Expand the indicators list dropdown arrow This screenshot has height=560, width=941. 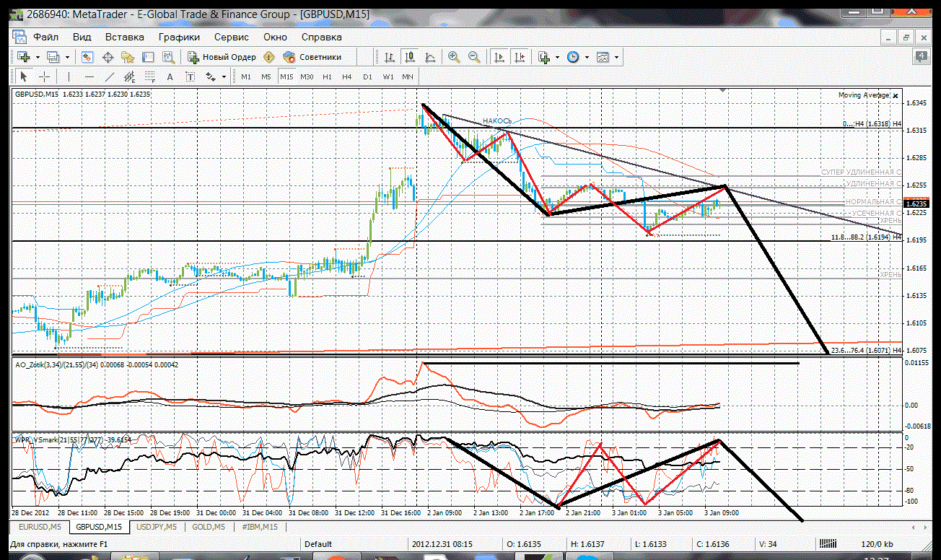pos(557,57)
